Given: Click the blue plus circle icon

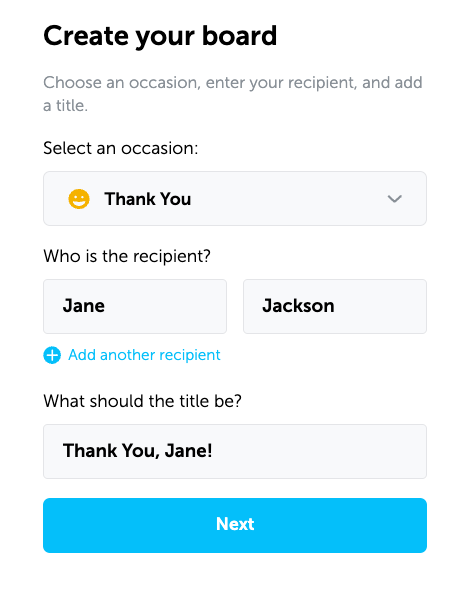Looking at the screenshot, I should pos(52,355).
